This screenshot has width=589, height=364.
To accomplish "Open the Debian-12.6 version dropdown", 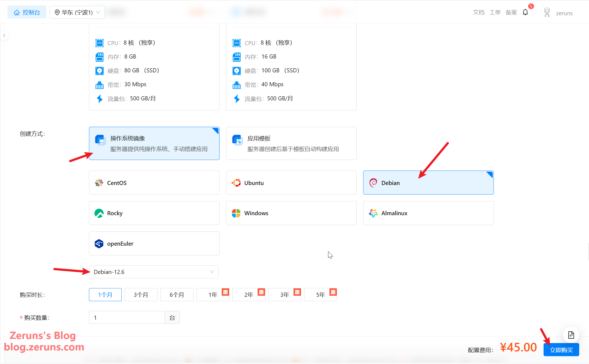I will [153, 272].
